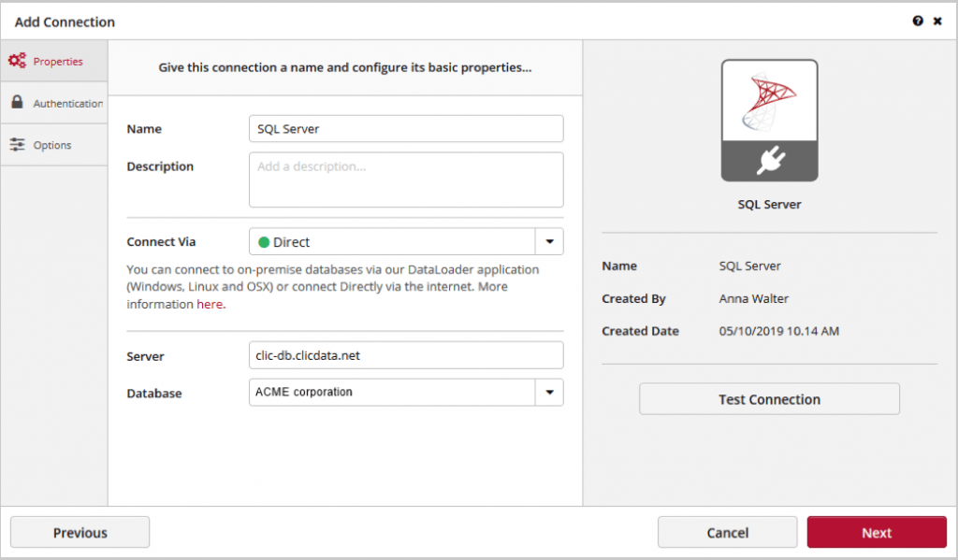Click the green Direct status dot
This screenshot has width=958, height=560.
(264, 242)
